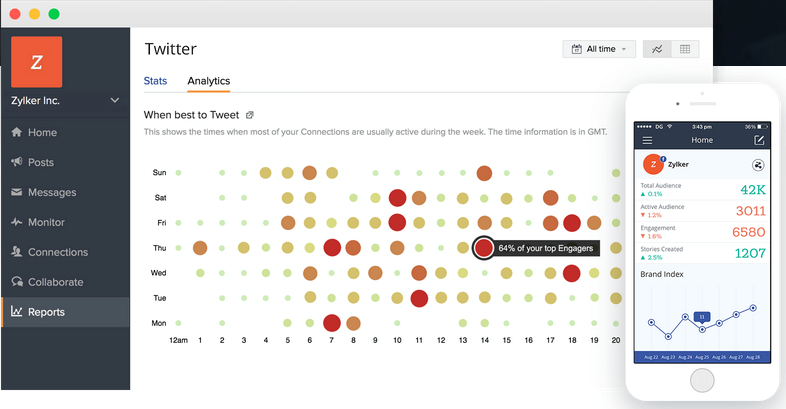Tap the Stories Created 1207 value
The height and width of the screenshot is (409, 786).
coord(750,254)
